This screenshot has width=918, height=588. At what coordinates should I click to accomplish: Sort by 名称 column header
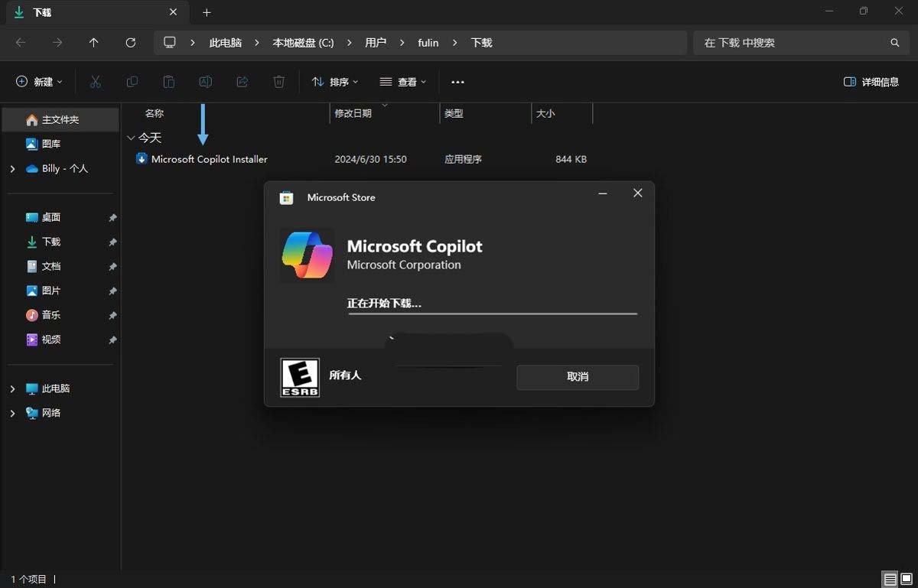(x=155, y=113)
